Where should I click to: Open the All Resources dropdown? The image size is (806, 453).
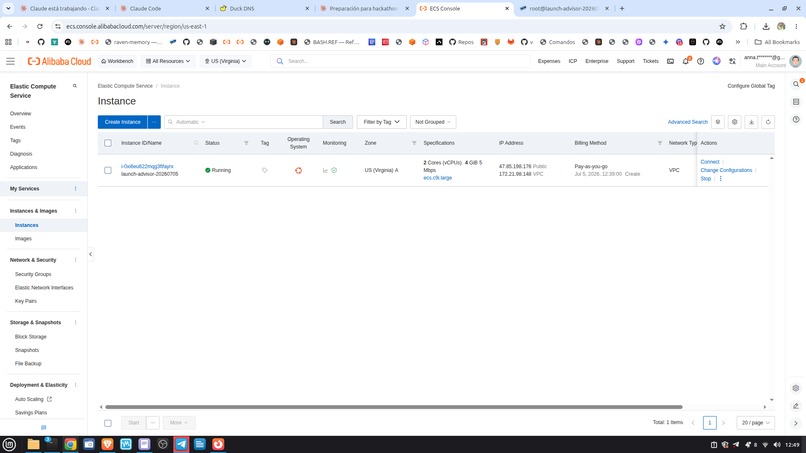168,61
